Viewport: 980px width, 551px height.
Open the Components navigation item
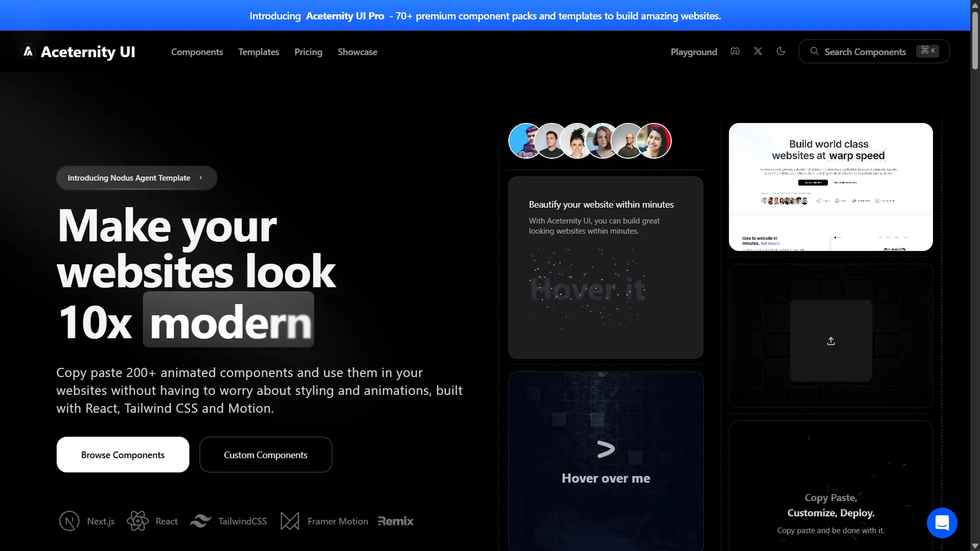[197, 52]
